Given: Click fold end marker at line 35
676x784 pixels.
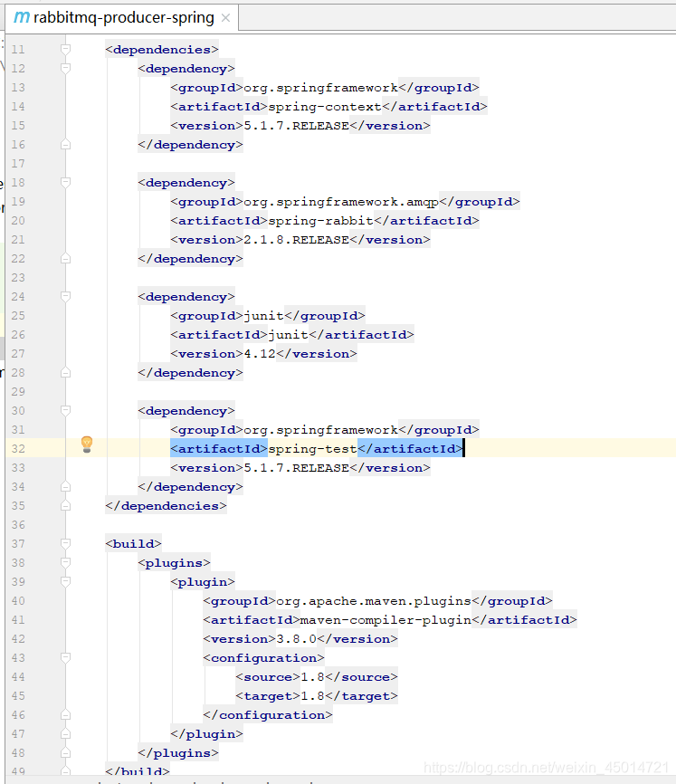Looking at the screenshot, I should coord(65,505).
